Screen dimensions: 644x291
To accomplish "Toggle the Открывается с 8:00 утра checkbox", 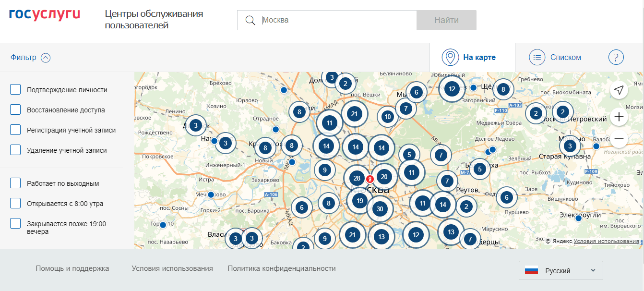I will (15, 204).
